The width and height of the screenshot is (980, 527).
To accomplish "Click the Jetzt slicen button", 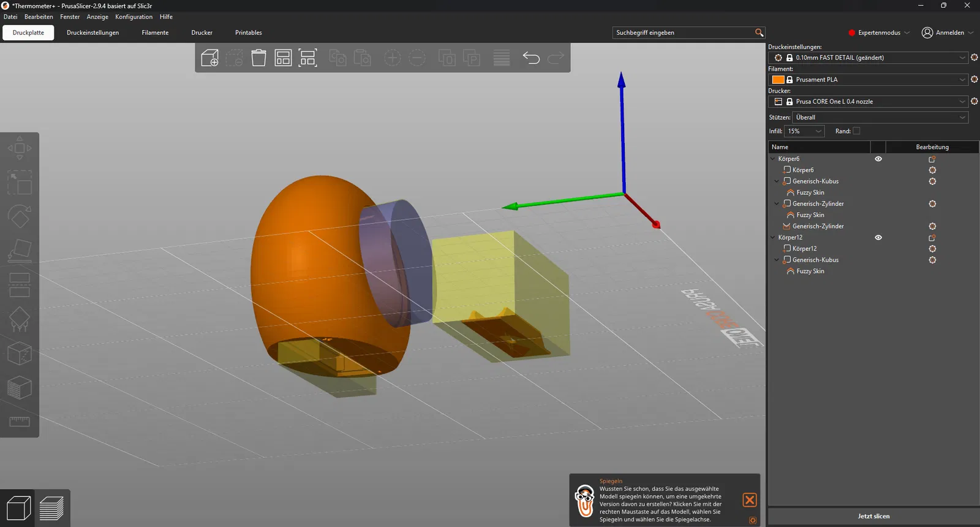I will pos(873,516).
